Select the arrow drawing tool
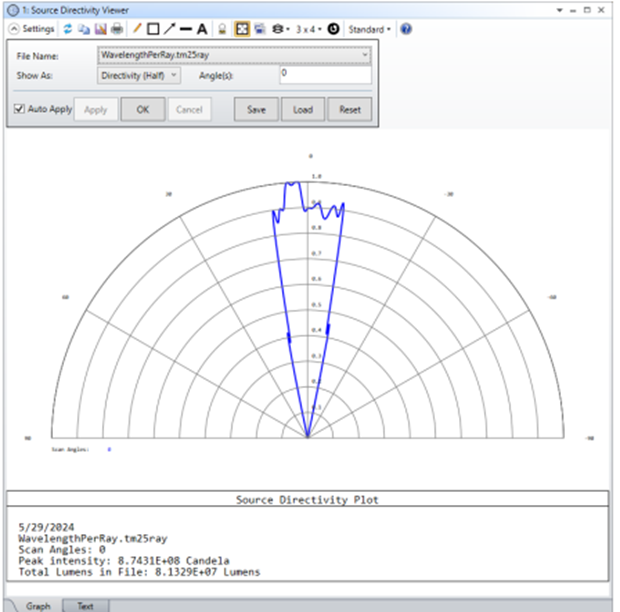 coord(169,29)
